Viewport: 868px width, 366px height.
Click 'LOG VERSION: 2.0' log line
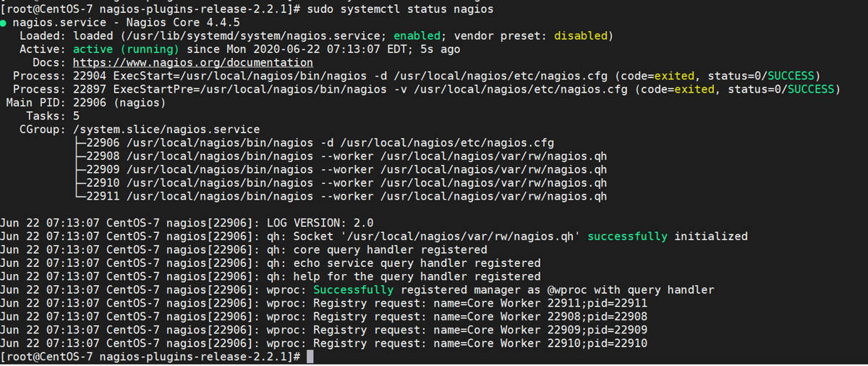[x=187, y=223]
